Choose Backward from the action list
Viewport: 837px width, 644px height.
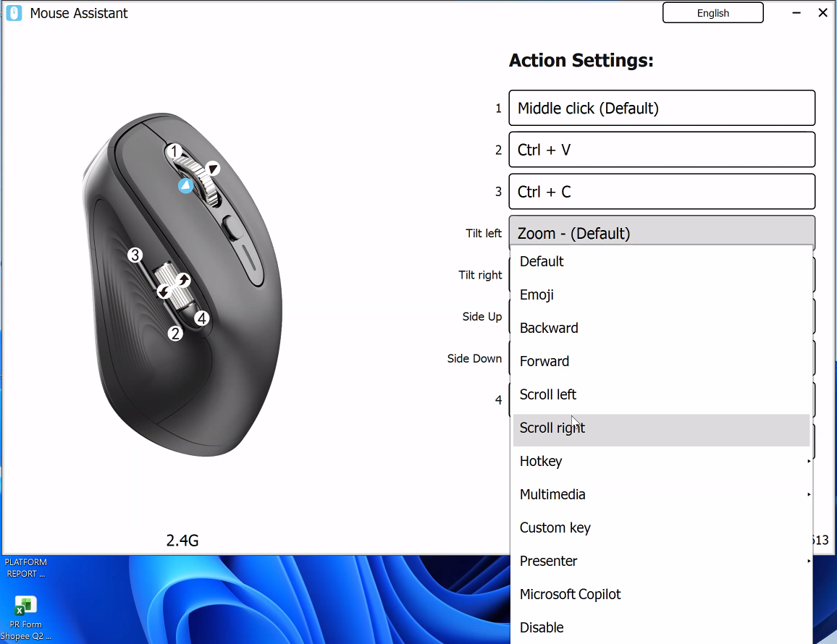point(661,328)
